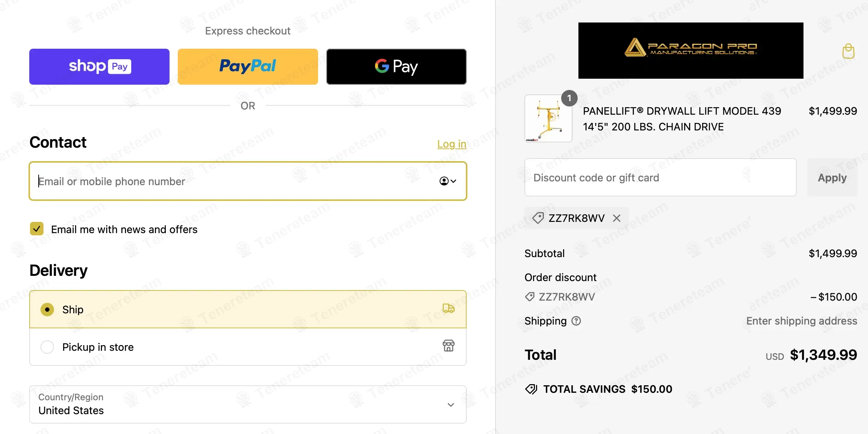The height and width of the screenshot is (434, 868).
Task: Pay with Google Pay express checkout
Action: [396, 67]
